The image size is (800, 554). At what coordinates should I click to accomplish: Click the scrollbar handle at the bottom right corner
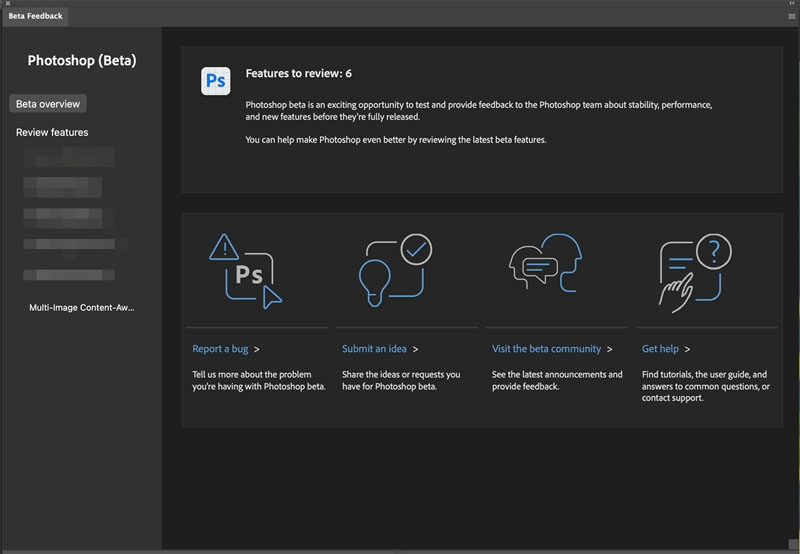[793, 544]
